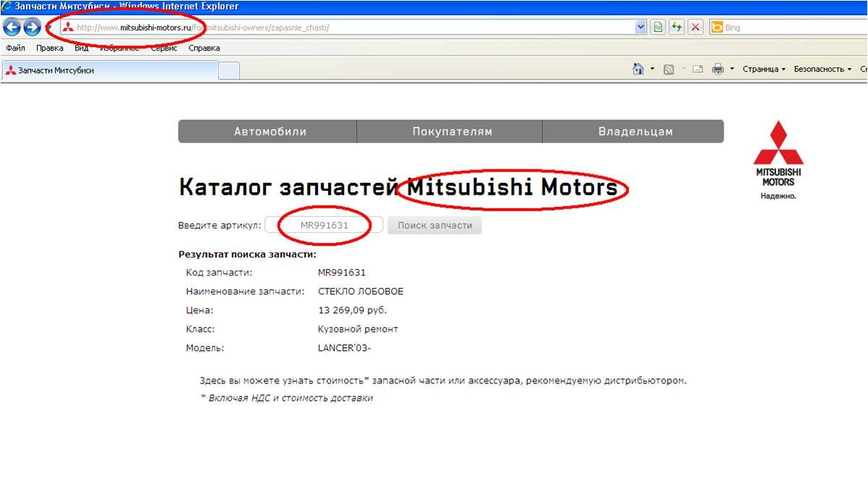Viewport: 868px width, 502px height.
Task: Open the Вид menu
Action: [82, 48]
